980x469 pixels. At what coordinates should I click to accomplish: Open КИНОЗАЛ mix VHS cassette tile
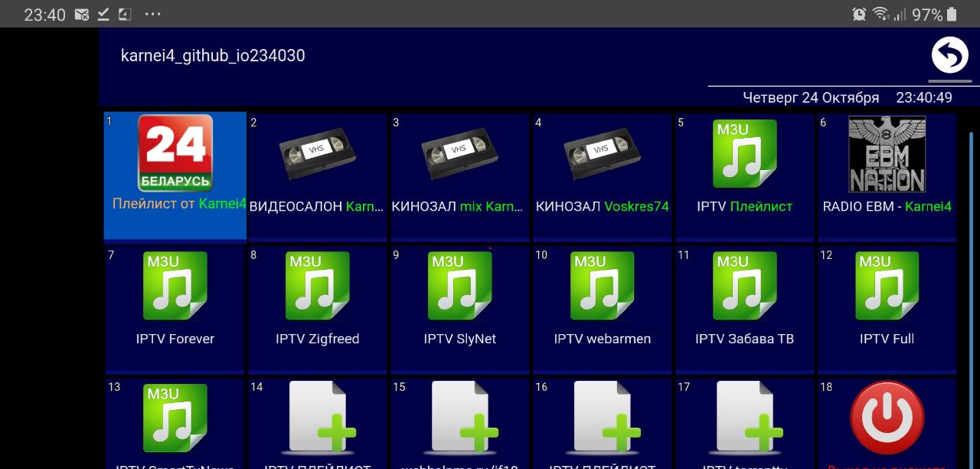pos(460,176)
